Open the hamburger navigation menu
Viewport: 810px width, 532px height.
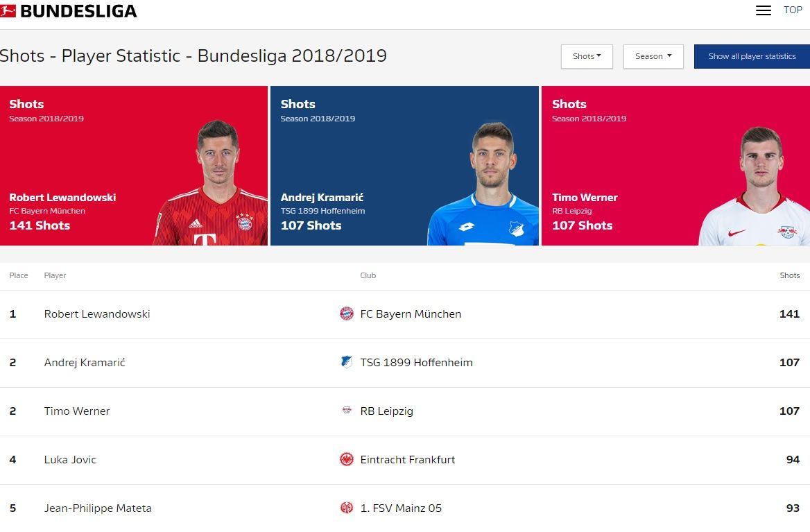(763, 10)
